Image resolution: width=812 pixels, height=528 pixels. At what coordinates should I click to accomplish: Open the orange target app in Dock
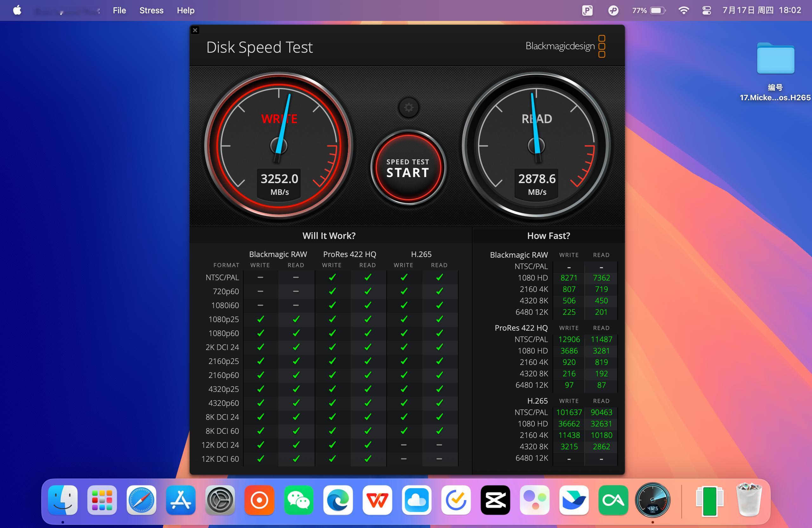point(259,500)
